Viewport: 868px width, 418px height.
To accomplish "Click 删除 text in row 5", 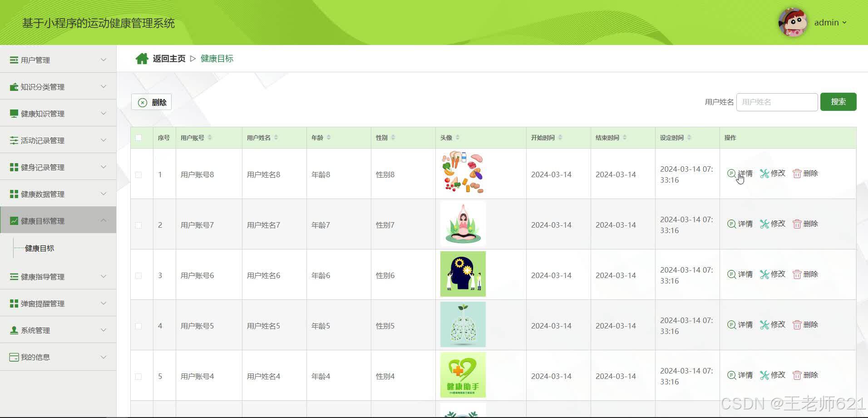I will (811, 375).
